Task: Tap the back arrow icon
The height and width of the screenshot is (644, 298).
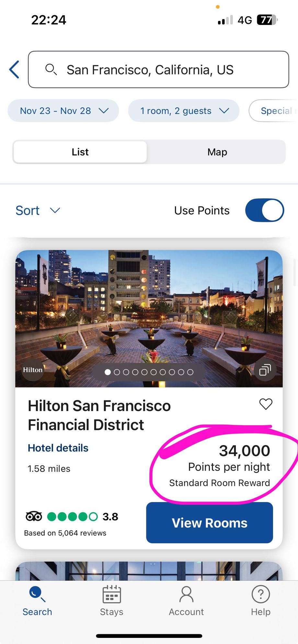Action: (x=15, y=70)
